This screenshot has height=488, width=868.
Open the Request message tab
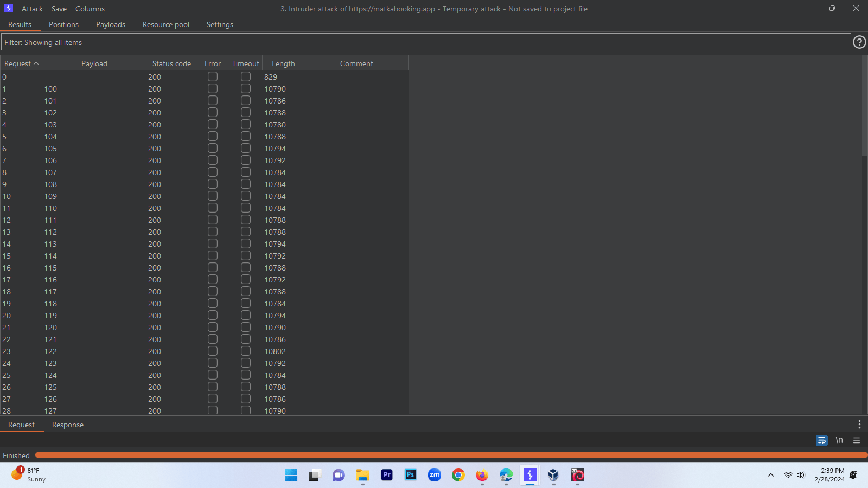click(x=21, y=425)
